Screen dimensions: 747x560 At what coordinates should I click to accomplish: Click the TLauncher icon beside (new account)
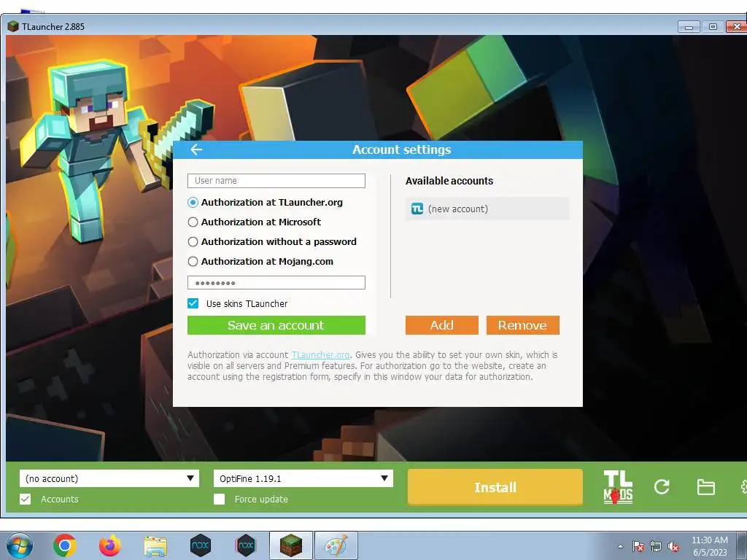tap(417, 209)
